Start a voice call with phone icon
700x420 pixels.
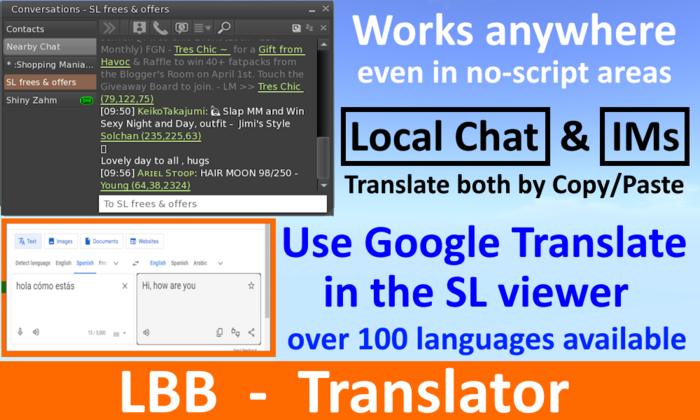[x=160, y=28]
